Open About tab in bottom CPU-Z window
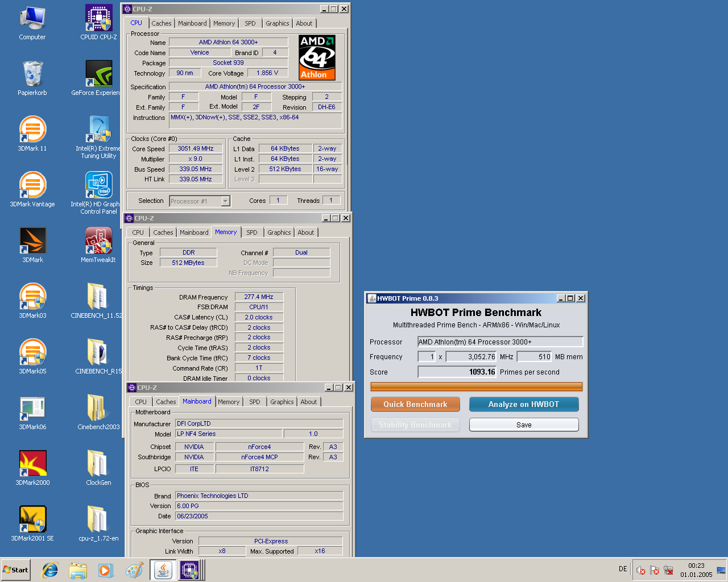The width and height of the screenshot is (728, 582). [x=309, y=402]
